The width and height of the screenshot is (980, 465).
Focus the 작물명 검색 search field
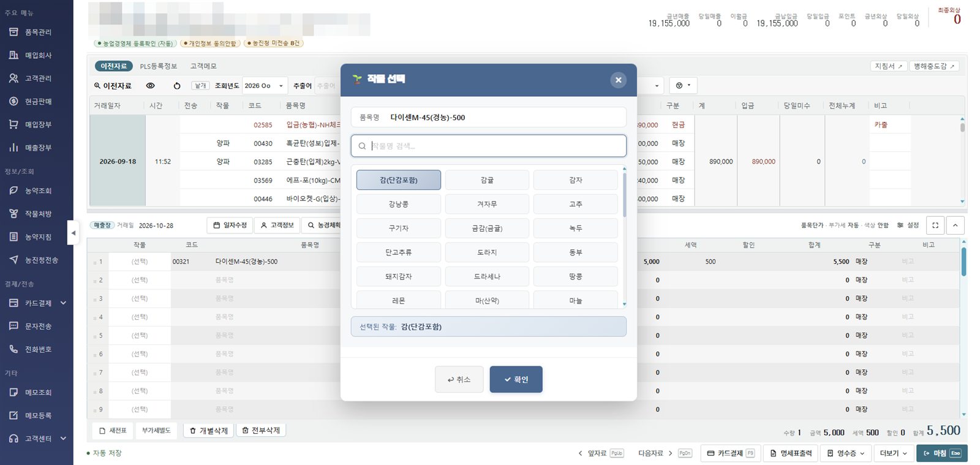489,146
